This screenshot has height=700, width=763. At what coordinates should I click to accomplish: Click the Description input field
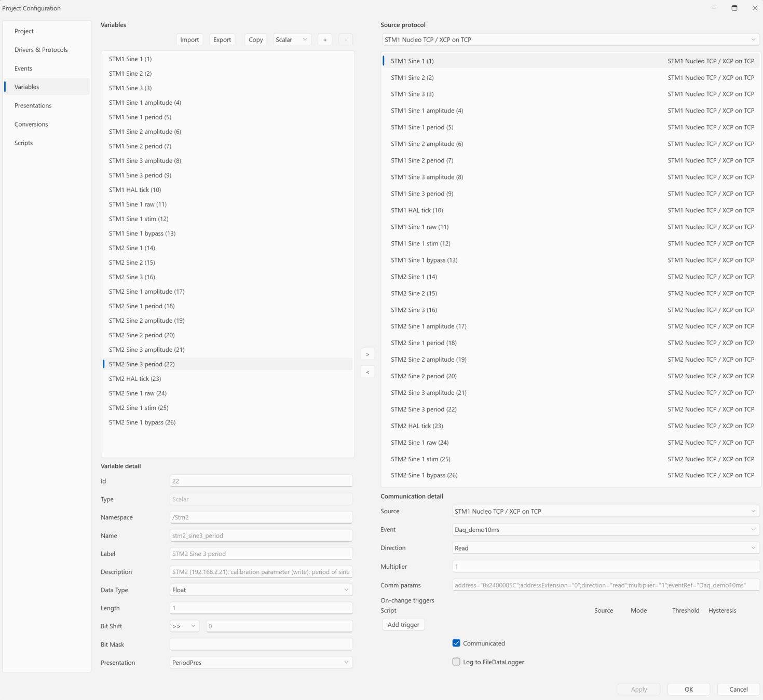261,572
